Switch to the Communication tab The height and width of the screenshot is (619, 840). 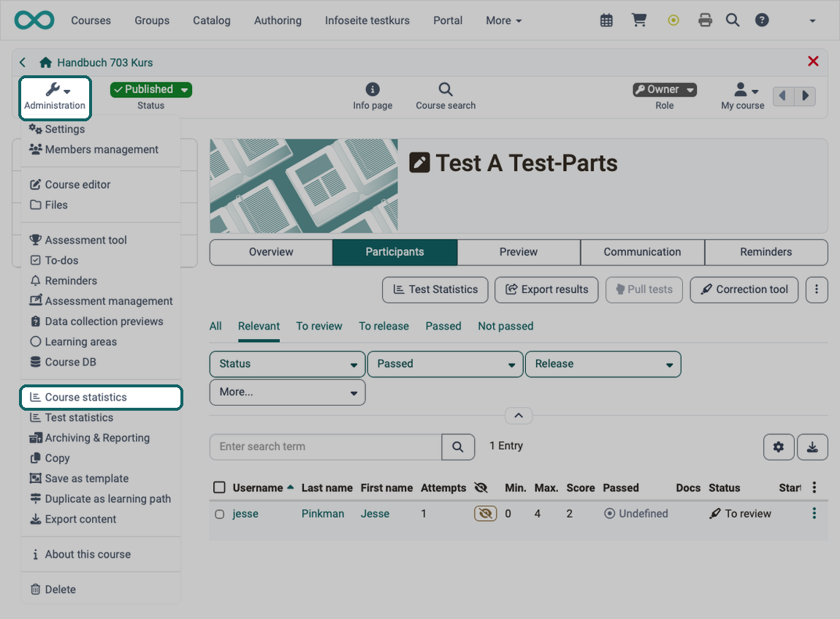pyautogui.click(x=642, y=252)
